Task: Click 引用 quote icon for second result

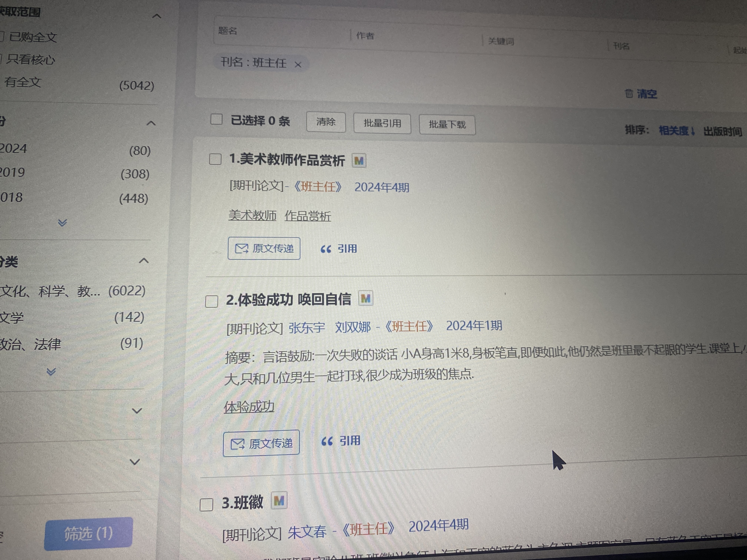Action: (327, 441)
